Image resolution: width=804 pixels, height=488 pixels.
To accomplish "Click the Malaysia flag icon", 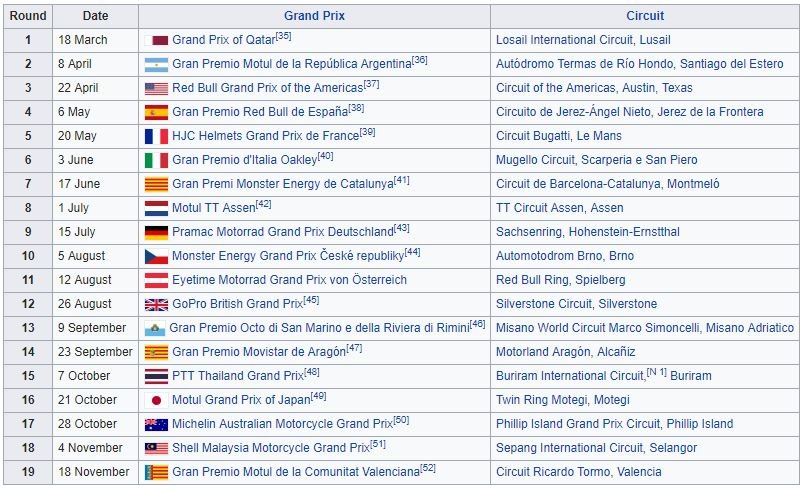I will click(156, 448).
